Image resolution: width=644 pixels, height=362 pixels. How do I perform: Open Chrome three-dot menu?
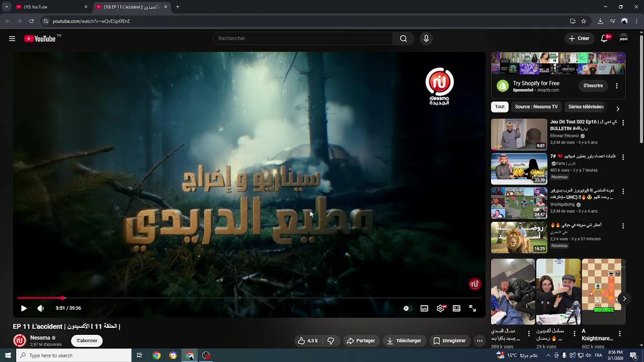(637, 21)
